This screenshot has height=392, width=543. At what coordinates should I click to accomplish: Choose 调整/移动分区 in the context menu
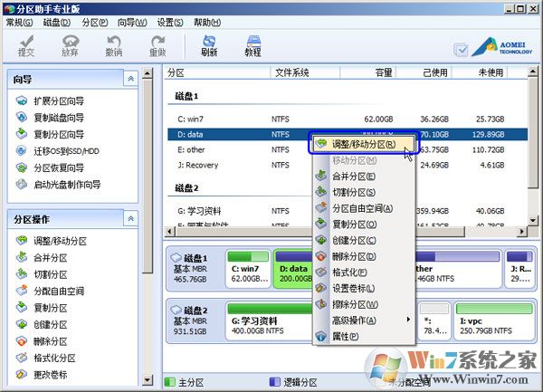(x=362, y=144)
